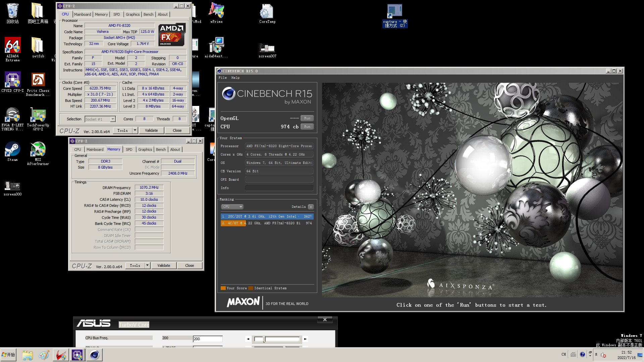
Task: Open Tools dropdown arrow in lower CPU-Z window
Action: click(x=147, y=265)
